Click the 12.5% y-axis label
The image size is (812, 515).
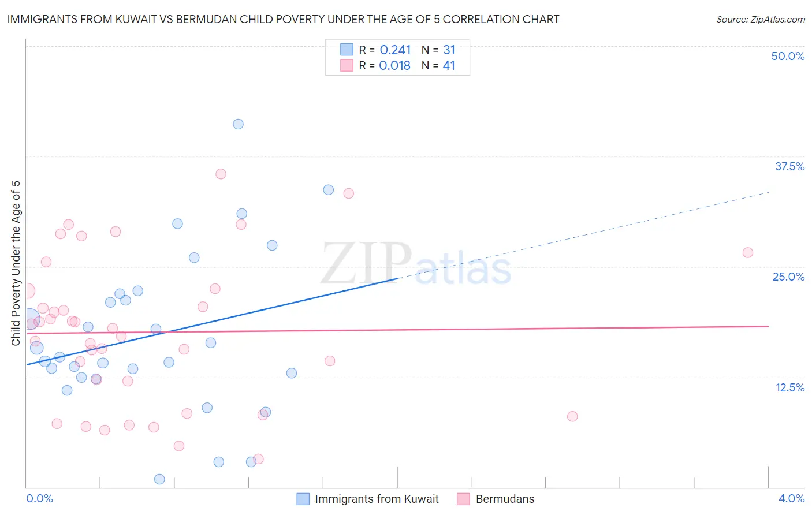(x=789, y=387)
